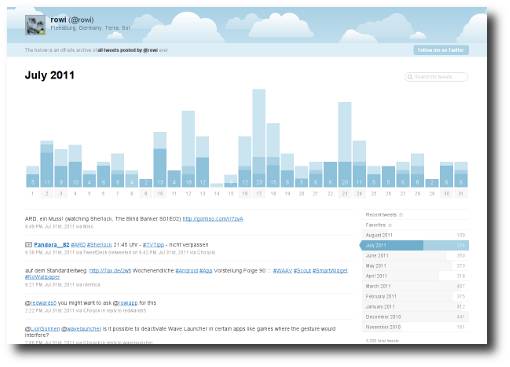Click the chart bar for July 1
The image size is (510, 367).
[x=32, y=177]
